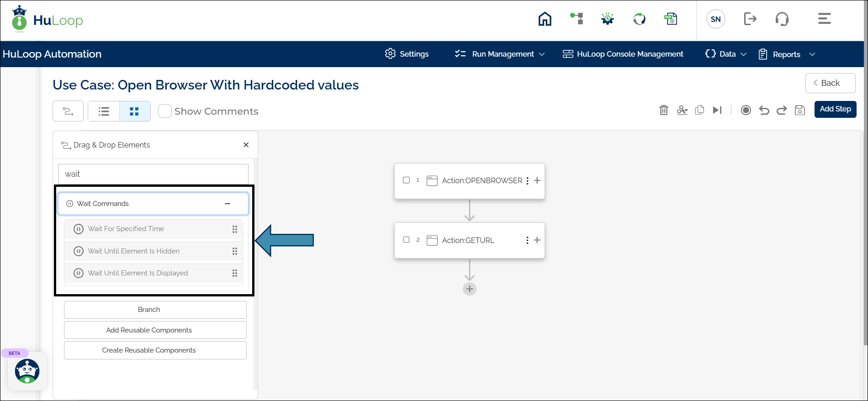The height and width of the screenshot is (401, 868).
Task: Open the PDF document settings icon
Action: coord(671,19)
